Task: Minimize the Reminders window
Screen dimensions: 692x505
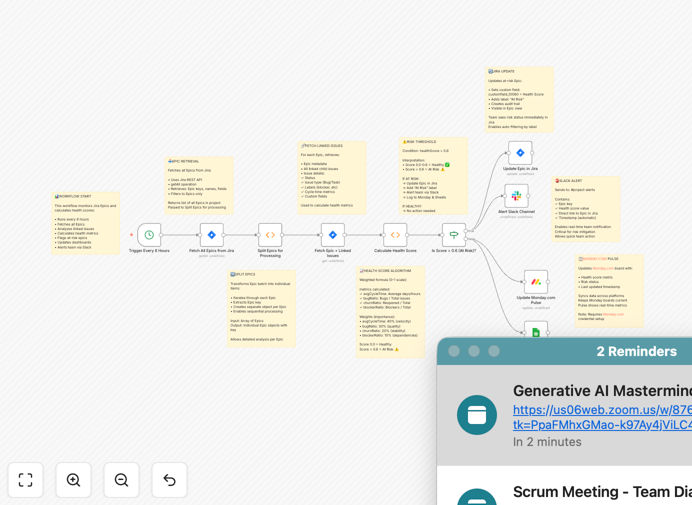Action: 474,351
